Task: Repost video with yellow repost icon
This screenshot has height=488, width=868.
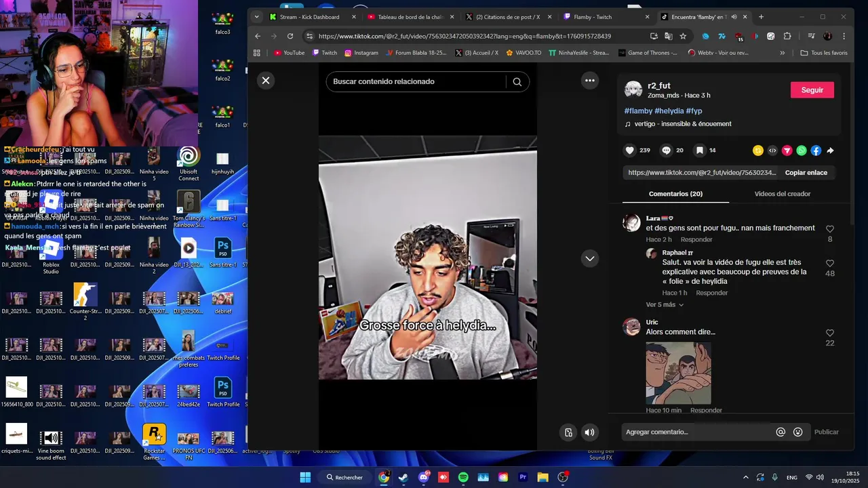Action: coord(758,150)
